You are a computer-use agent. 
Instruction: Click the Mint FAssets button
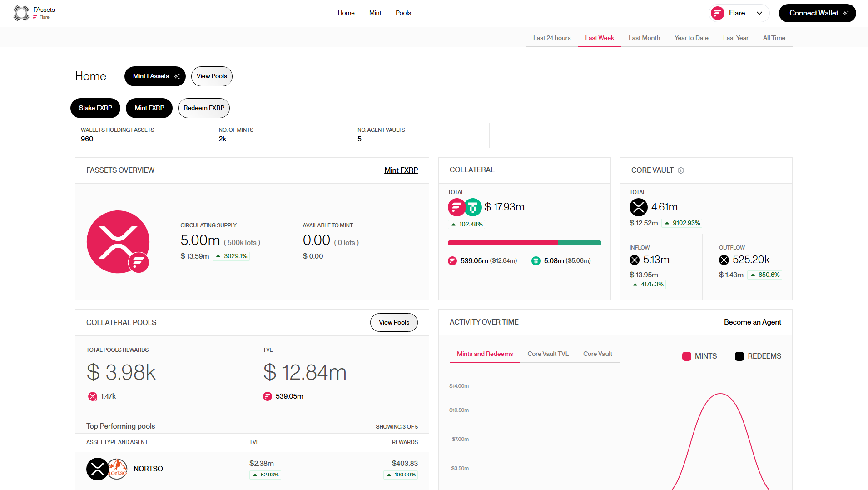pos(155,76)
